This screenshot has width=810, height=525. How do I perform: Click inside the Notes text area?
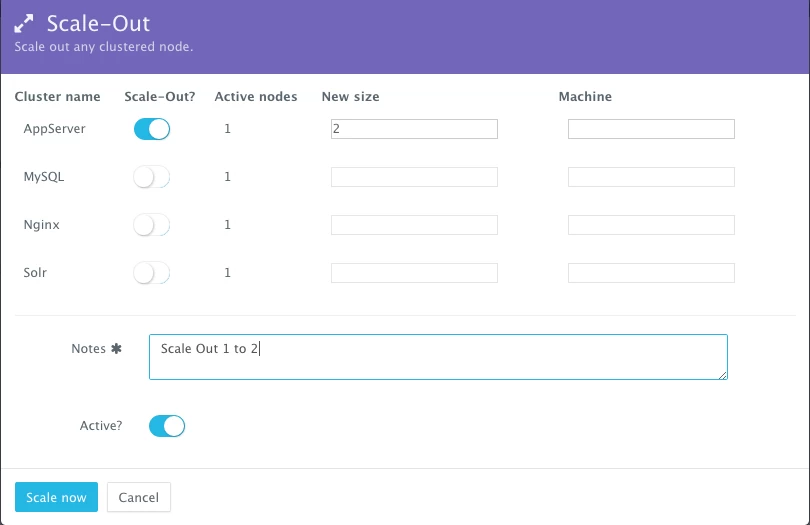tap(438, 357)
